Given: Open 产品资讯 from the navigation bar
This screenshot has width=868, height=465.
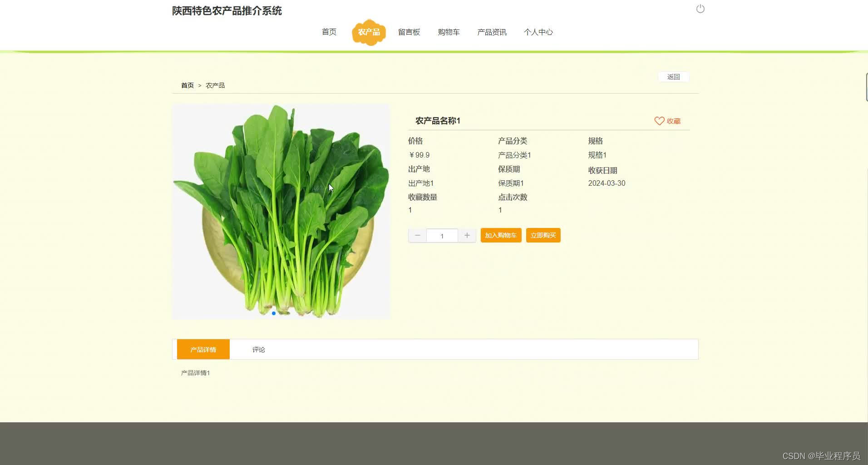Looking at the screenshot, I should 491,32.
